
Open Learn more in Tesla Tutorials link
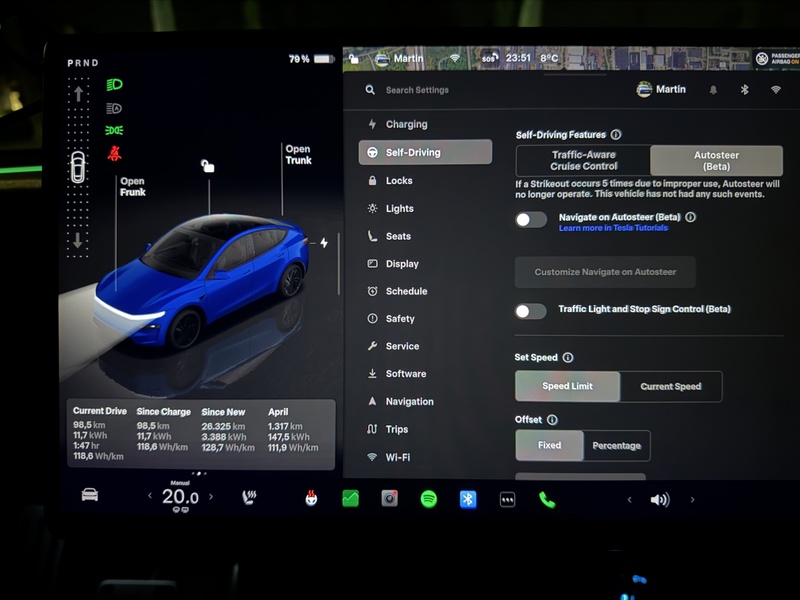[613, 228]
